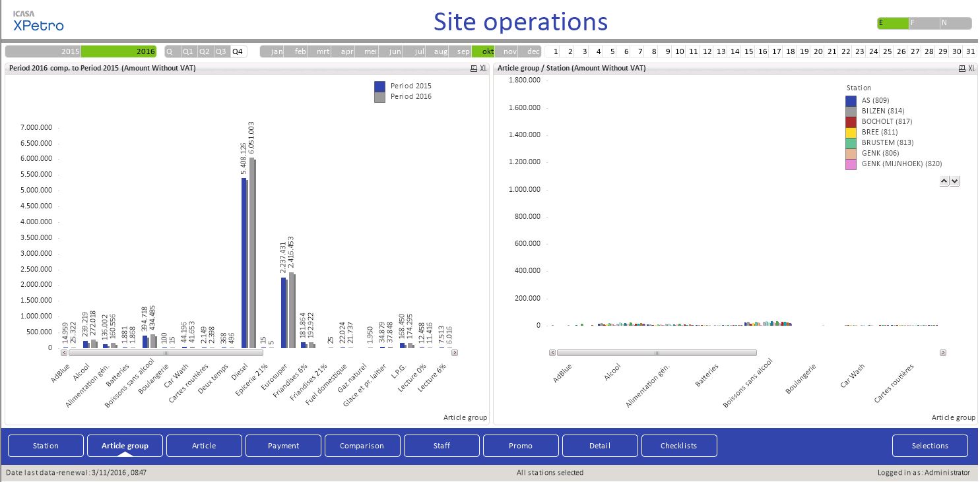Select GENK (MIJNHOEK) (820) legend entry
This screenshot has width=980, height=482.
click(902, 164)
